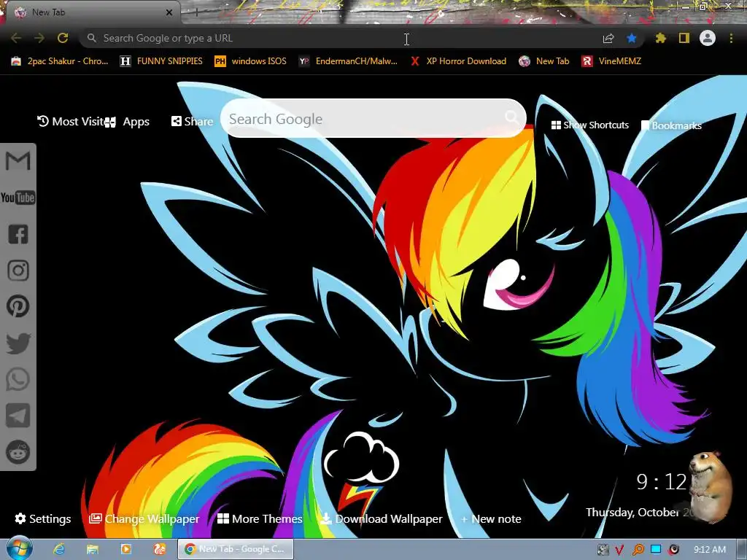The height and width of the screenshot is (560, 747).
Task: Open Instagram from the sidebar
Action: click(x=18, y=271)
